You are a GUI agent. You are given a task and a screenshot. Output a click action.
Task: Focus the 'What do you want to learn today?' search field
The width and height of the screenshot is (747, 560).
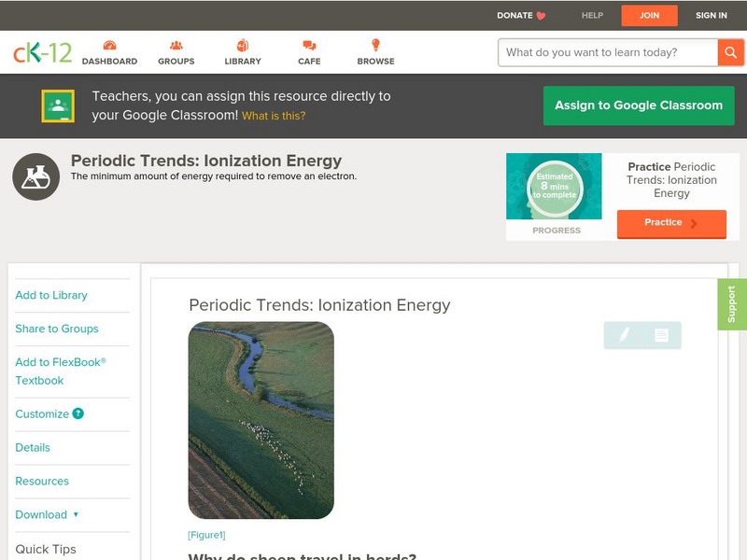click(608, 52)
